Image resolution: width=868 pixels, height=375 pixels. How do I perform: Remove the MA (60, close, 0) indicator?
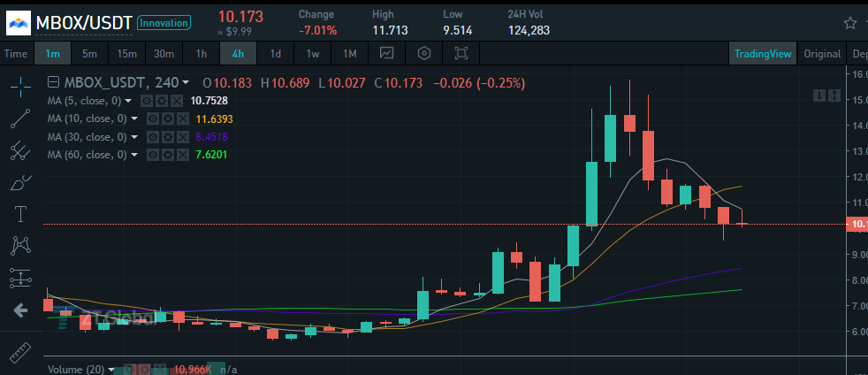[181, 155]
